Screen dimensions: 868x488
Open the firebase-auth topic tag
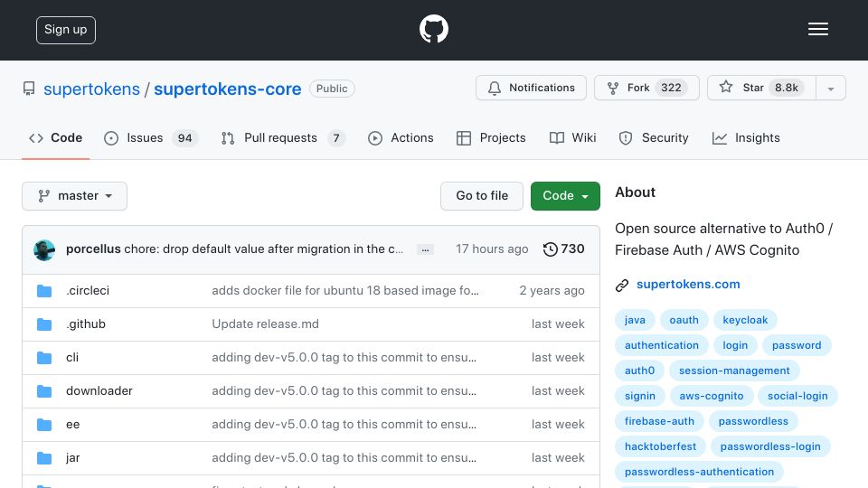659,421
